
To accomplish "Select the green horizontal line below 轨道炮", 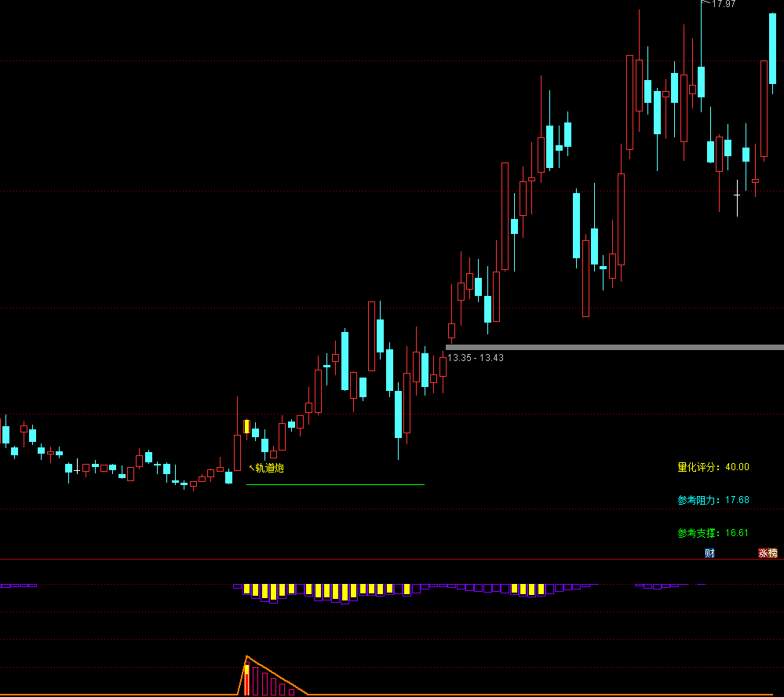I will [x=335, y=485].
